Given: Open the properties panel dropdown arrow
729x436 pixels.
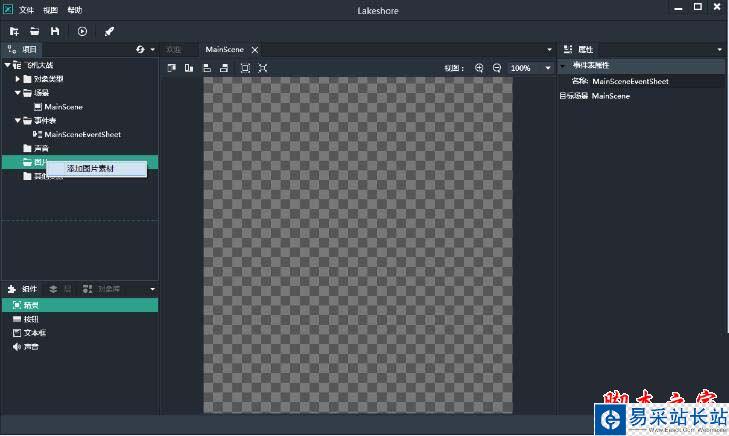Looking at the screenshot, I should point(720,49).
